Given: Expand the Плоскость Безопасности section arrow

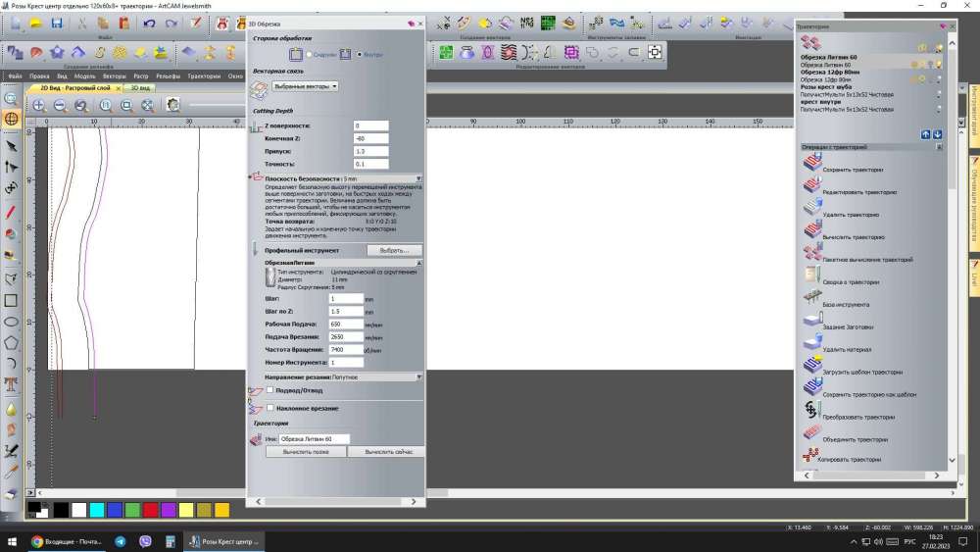Looking at the screenshot, I should (418, 179).
